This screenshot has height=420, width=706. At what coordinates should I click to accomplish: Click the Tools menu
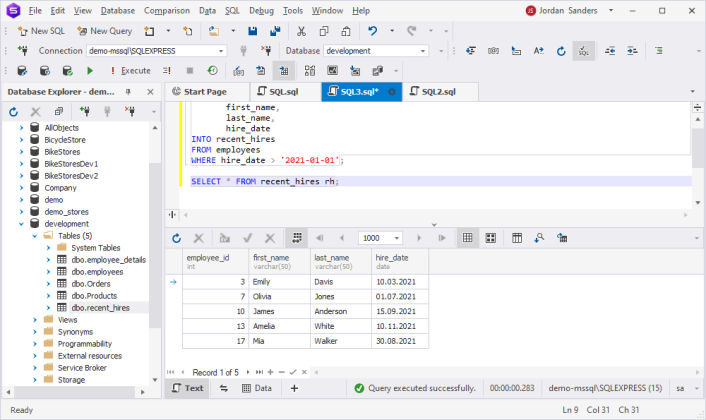pyautogui.click(x=293, y=10)
